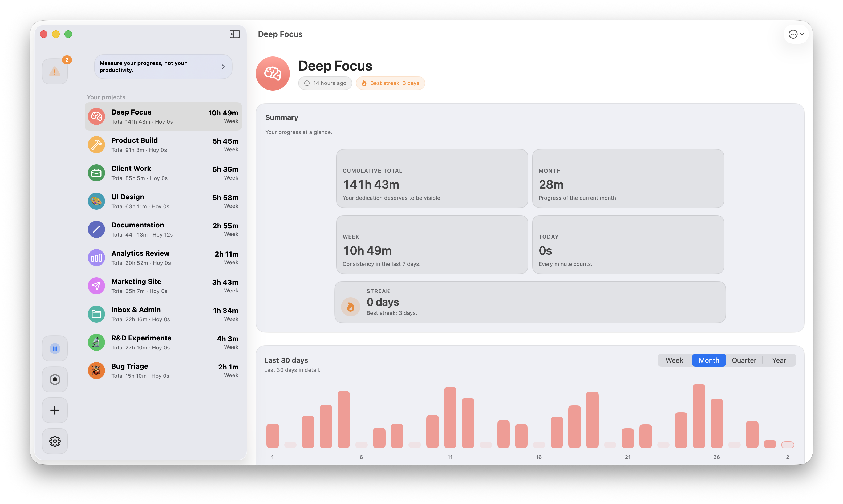This screenshot has width=843, height=504.
Task: Open the warning notifications with badge 2
Action: 55,71
